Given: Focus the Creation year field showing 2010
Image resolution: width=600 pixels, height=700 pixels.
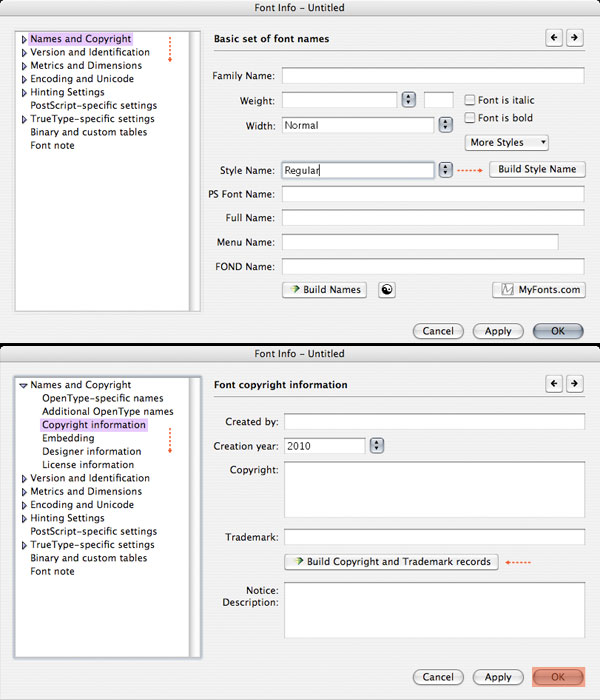Looking at the screenshot, I should (x=325, y=446).
